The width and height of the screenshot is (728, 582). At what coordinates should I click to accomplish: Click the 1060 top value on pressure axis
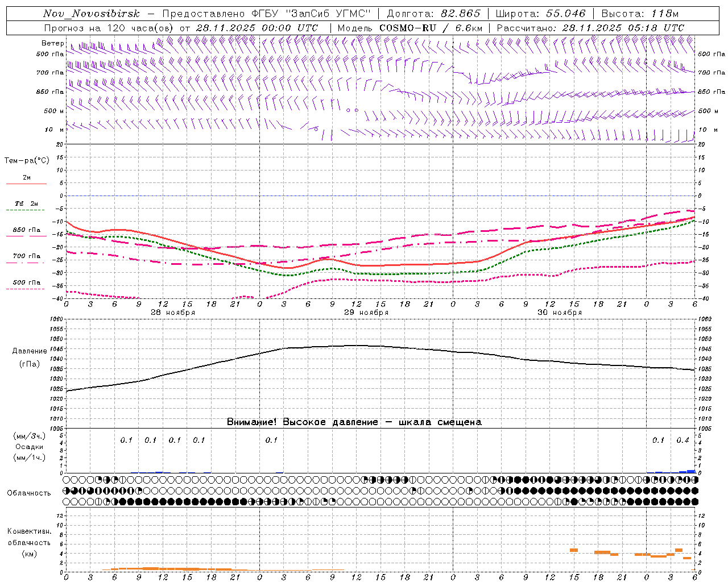coord(57,319)
